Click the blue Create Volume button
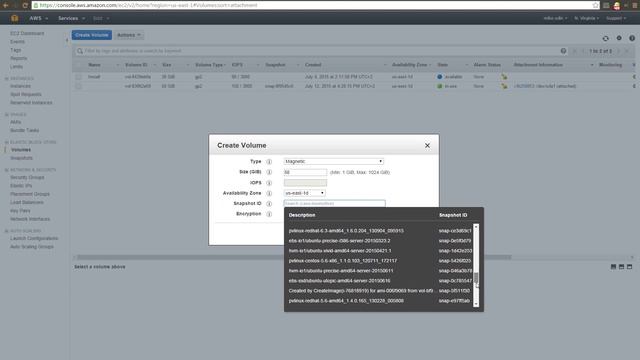The image size is (640, 360). coord(92,35)
